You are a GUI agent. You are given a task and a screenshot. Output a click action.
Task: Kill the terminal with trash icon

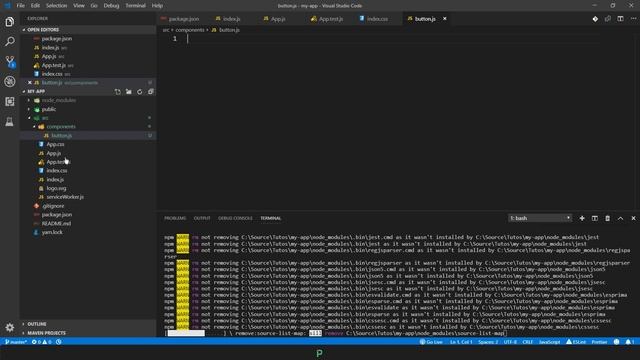click(608, 218)
